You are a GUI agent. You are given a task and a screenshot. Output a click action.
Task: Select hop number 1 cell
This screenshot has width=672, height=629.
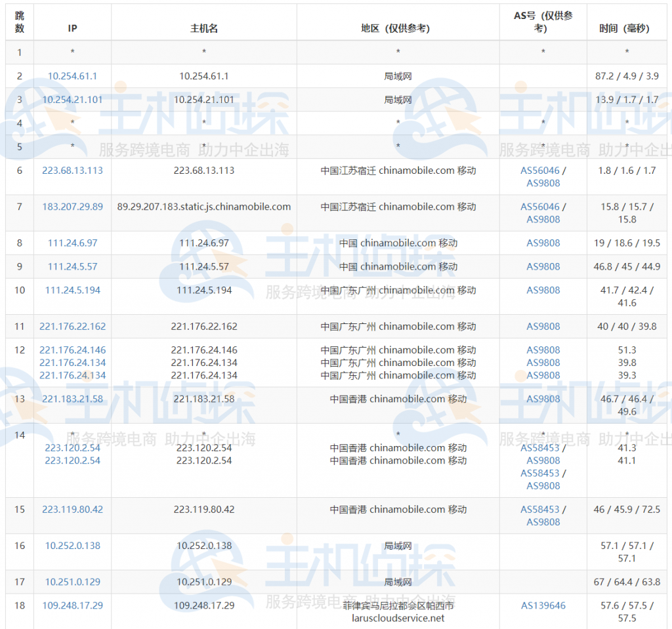coord(20,52)
